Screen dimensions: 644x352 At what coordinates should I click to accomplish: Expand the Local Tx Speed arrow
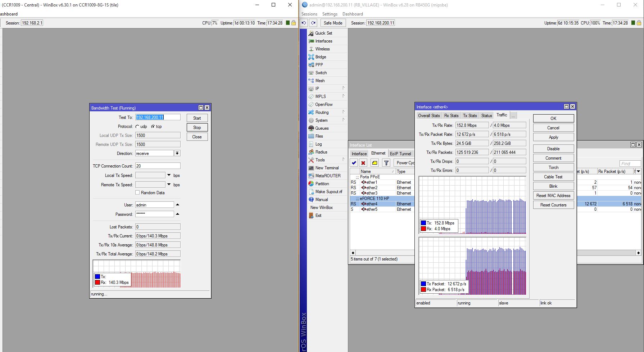coord(169,175)
